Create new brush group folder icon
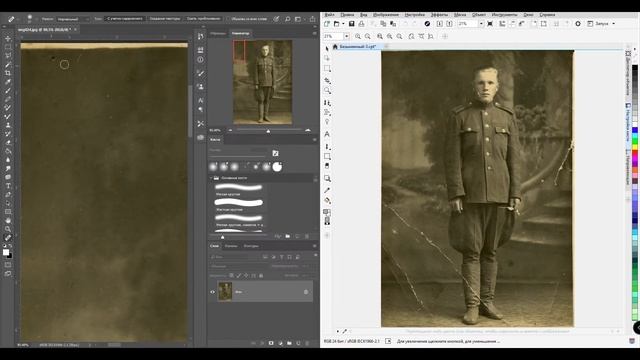Screen dimensions: 640x360 click(288, 236)
